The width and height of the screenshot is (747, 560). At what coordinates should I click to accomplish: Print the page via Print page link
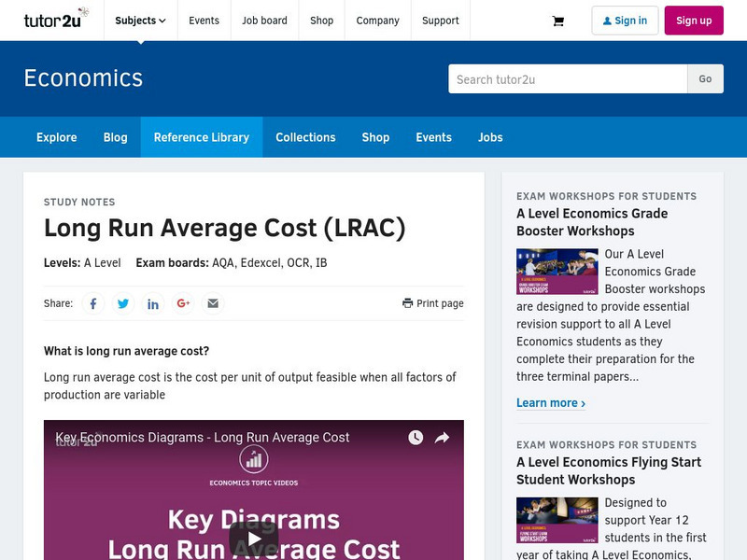tap(433, 303)
